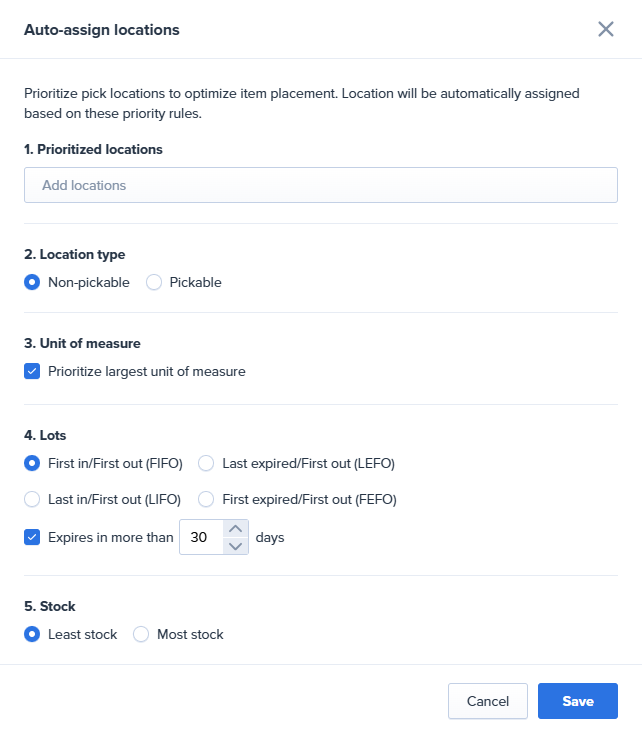The width and height of the screenshot is (642, 731).
Task: Select the Pickable location type
Action: [154, 282]
